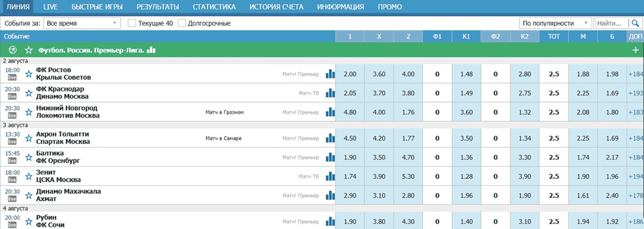Select odds 2.00 for ФК Ростов win
The image size is (644, 229).
pyautogui.click(x=350, y=74)
